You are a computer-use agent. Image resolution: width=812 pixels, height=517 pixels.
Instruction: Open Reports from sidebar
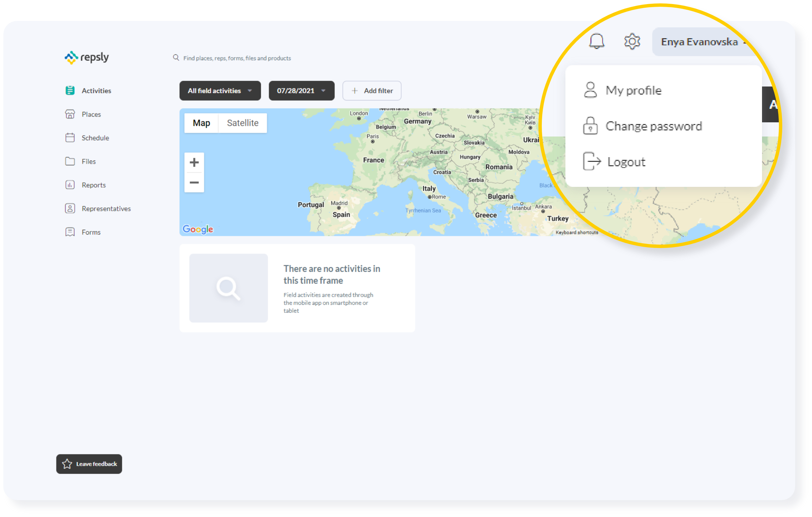(94, 185)
